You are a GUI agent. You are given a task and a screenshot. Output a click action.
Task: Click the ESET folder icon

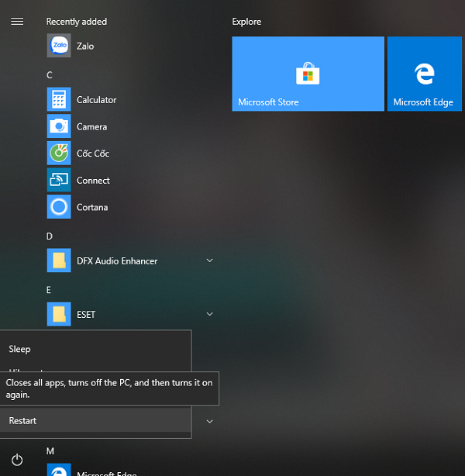pos(59,315)
